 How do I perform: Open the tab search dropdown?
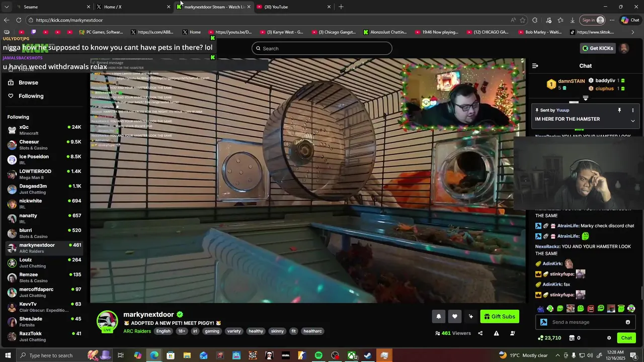coord(7,7)
